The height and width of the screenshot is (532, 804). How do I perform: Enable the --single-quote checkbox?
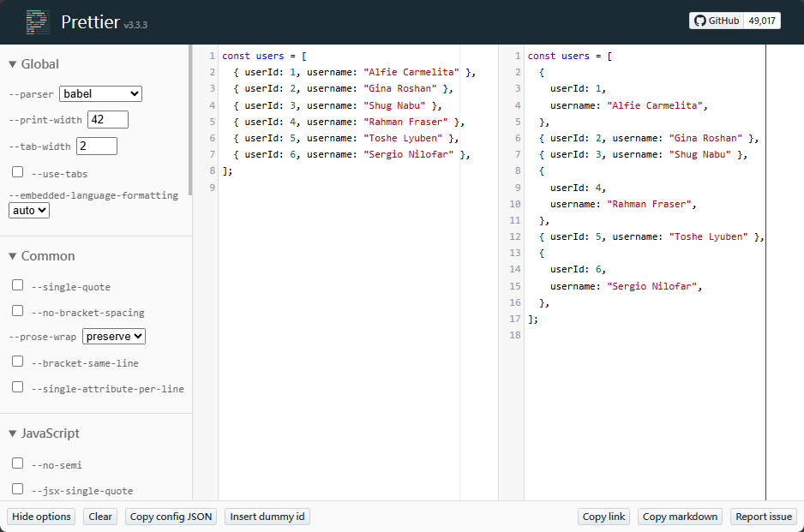point(17,285)
